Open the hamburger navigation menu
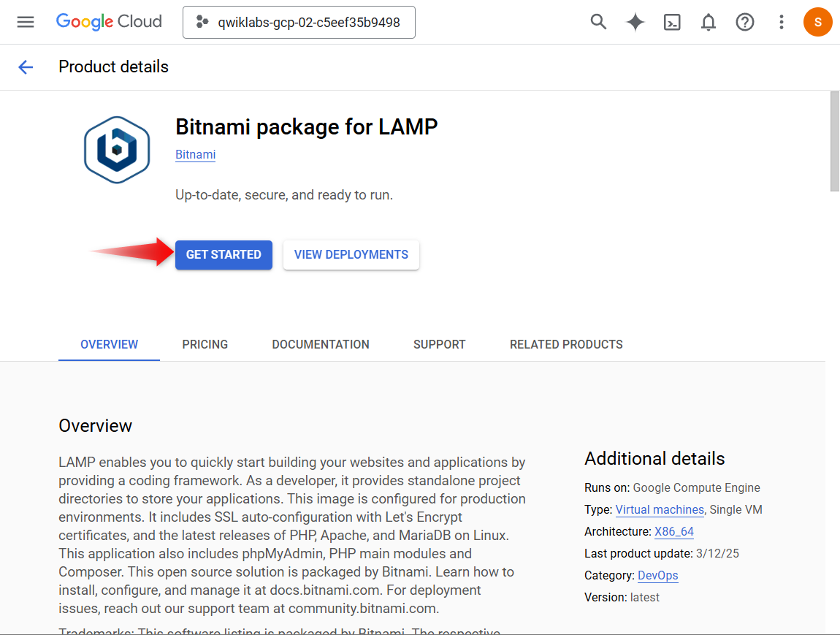840x635 pixels. click(x=25, y=22)
